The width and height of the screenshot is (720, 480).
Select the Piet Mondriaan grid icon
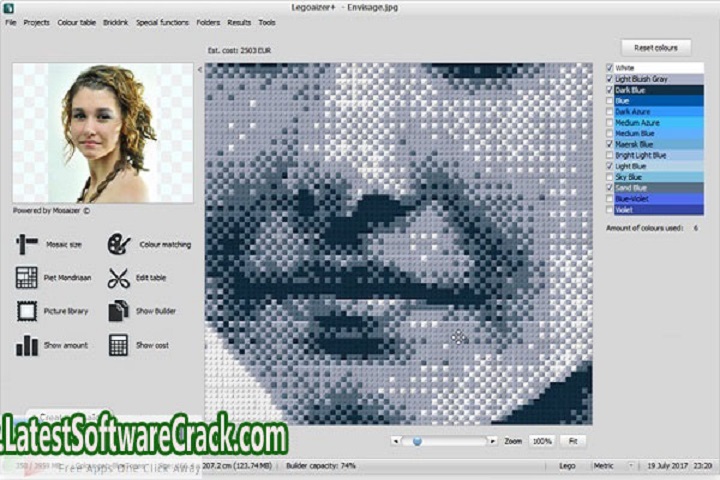click(x=27, y=277)
